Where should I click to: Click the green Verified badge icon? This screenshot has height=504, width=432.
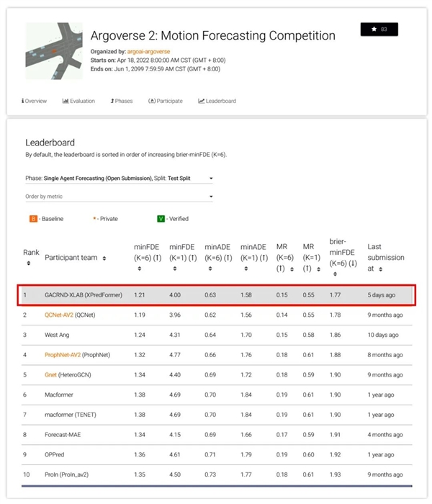click(162, 218)
